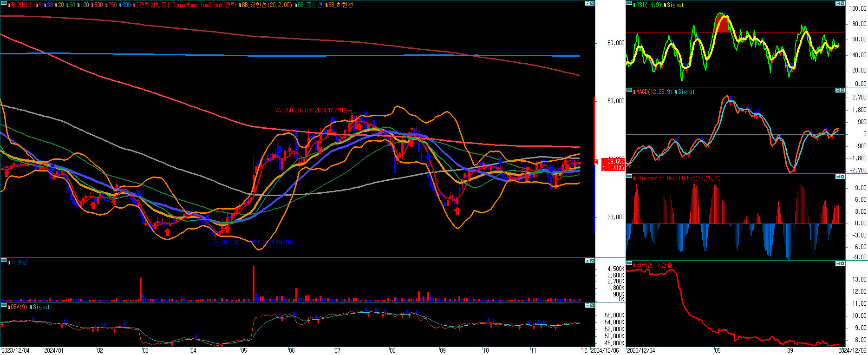Close the 외국인 소진율 panel
The image size is (868, 355).
click(x=842, y=263)
